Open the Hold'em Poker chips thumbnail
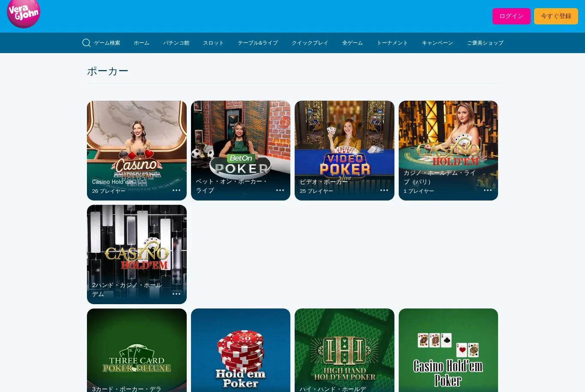Screen dimensions: 585x392 click(241, 350)
